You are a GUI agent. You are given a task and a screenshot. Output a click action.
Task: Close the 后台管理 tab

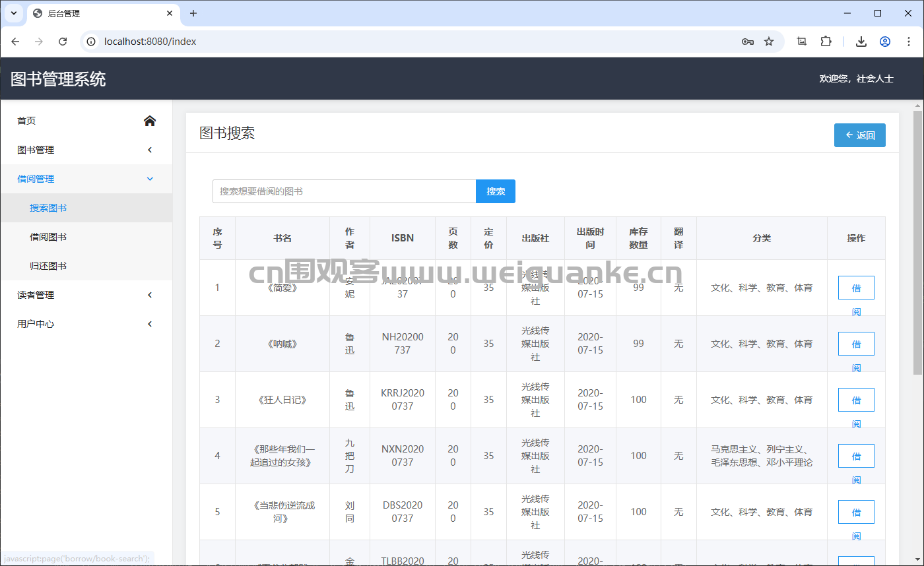click(170, 13)
